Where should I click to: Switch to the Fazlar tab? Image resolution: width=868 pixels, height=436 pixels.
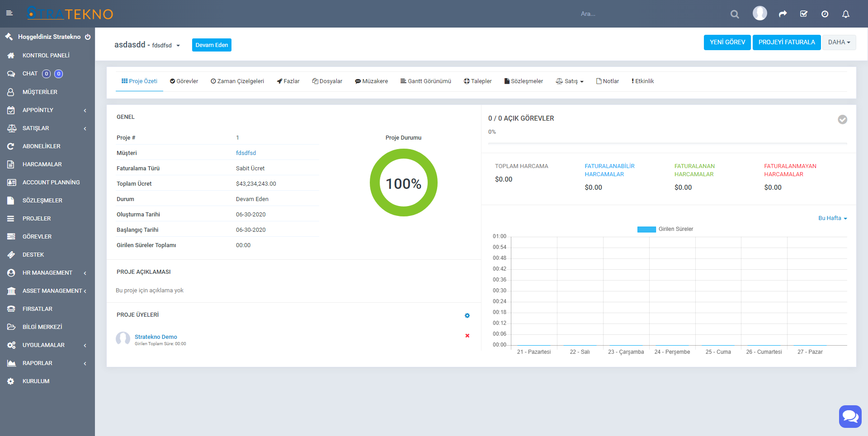coord(288,81)
